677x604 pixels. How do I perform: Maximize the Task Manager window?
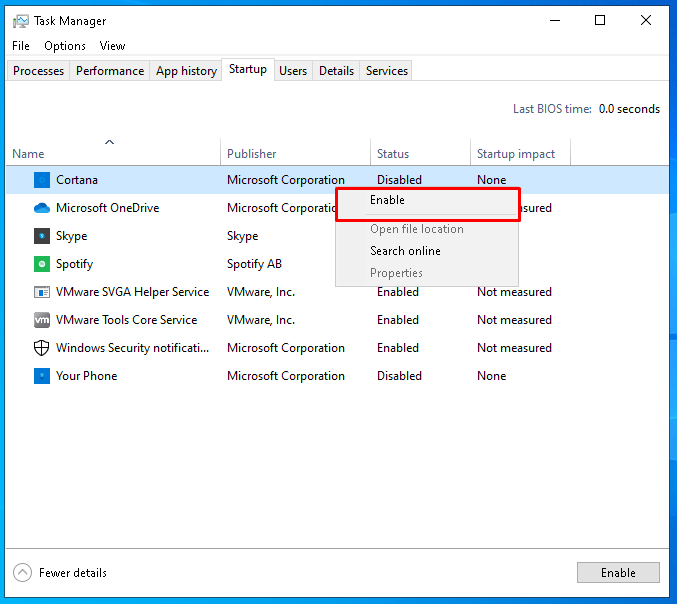coord(600,20)
